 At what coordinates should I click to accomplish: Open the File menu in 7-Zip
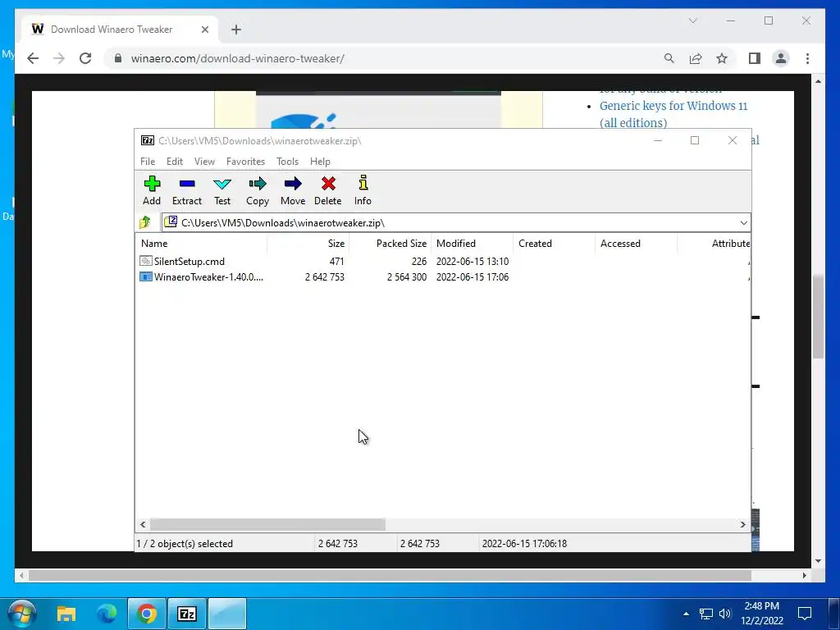tap(148, 162)
